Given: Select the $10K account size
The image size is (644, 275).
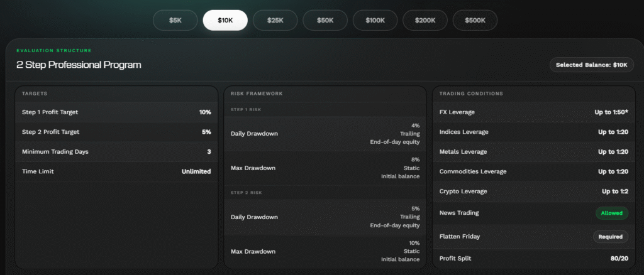Looking at the screenshot, I should (225, 20).
